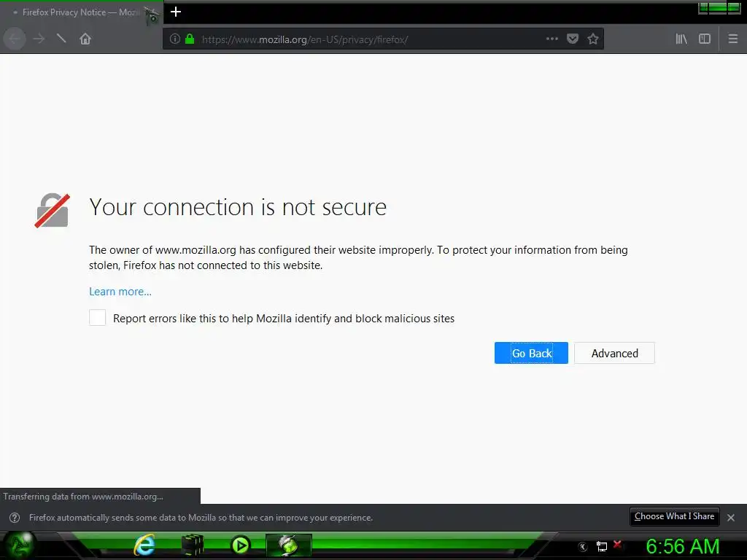Stop loading the current page
747x560 pixels.
[61, 38]
